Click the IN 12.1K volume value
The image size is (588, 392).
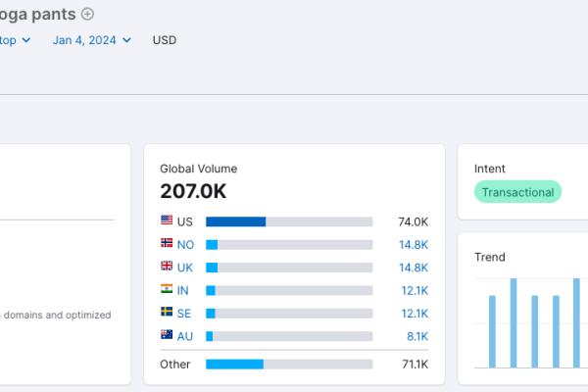415,291
